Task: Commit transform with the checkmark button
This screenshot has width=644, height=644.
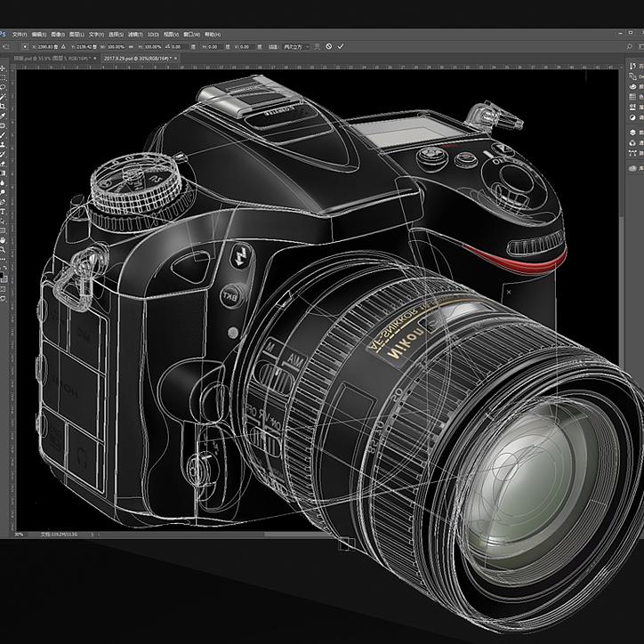Action: click(x=341, y=46)
